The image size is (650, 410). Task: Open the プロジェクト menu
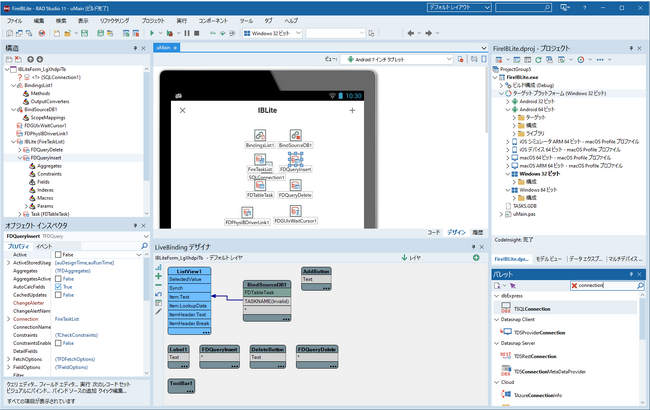pos(153,20)
